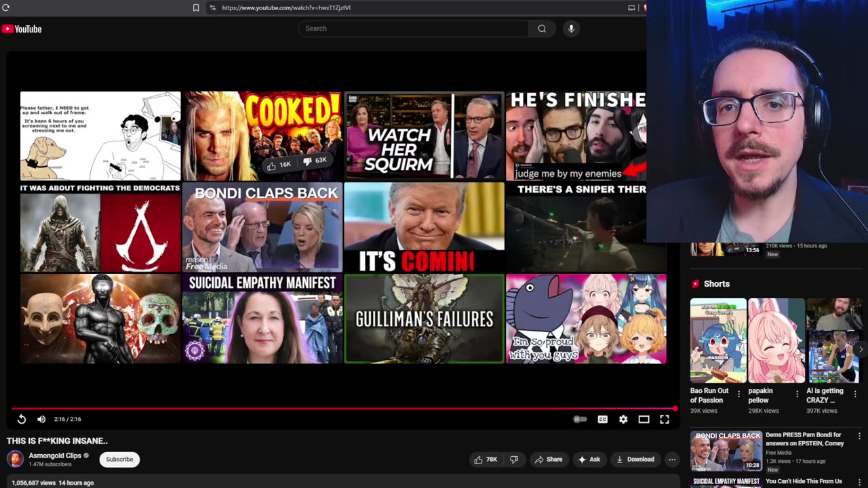Open the GUILLIMAN'S FAILURES end-screen video
868x488 pixels.
[424, 319]
